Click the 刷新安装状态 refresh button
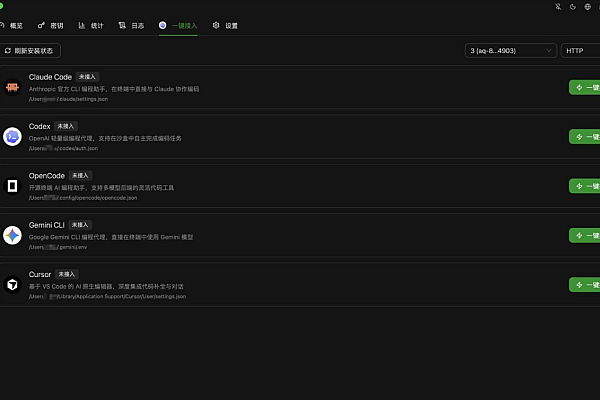 click(x=30, y=51)
